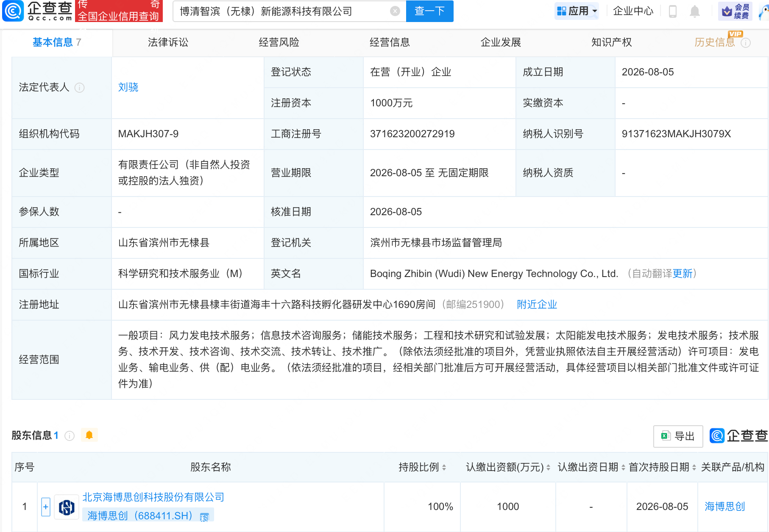Open stock tag 海博思创（688411.SH）
The image size is (769, 532).
click(x=139, y=516)
